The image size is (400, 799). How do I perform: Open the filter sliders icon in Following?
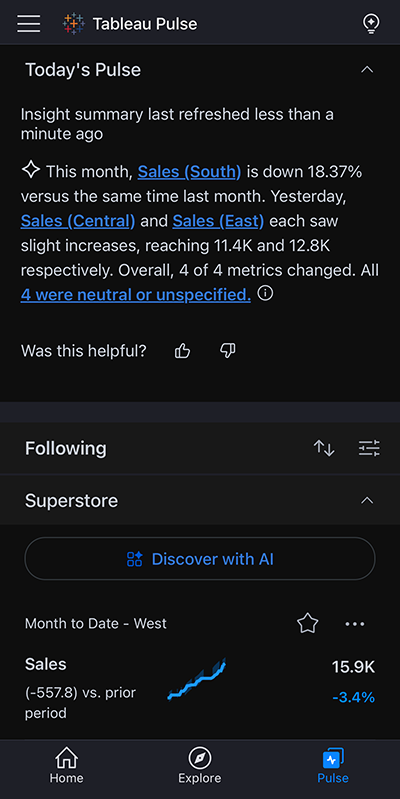(x=369, y=448)
